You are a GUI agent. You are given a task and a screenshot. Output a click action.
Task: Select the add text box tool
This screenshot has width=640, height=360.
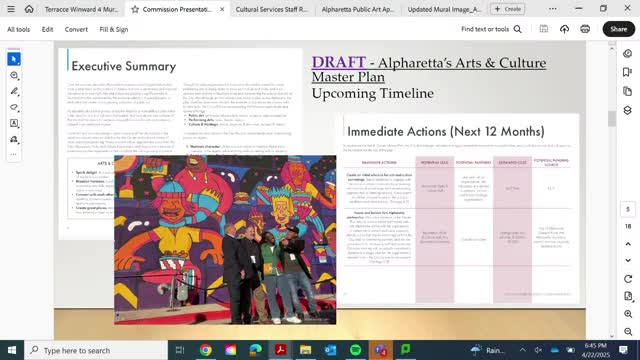click(14, 123)
